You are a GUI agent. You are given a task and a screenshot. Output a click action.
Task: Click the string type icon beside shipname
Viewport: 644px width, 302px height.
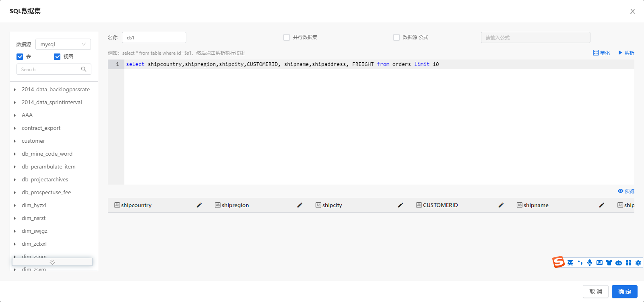[520, 205]
